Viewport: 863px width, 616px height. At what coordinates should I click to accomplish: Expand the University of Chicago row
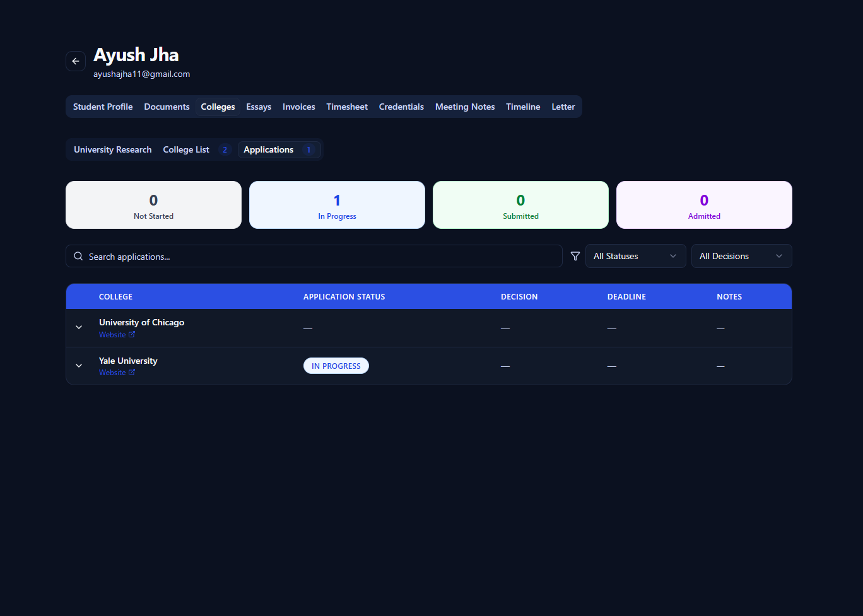click(x=79, y=327)
